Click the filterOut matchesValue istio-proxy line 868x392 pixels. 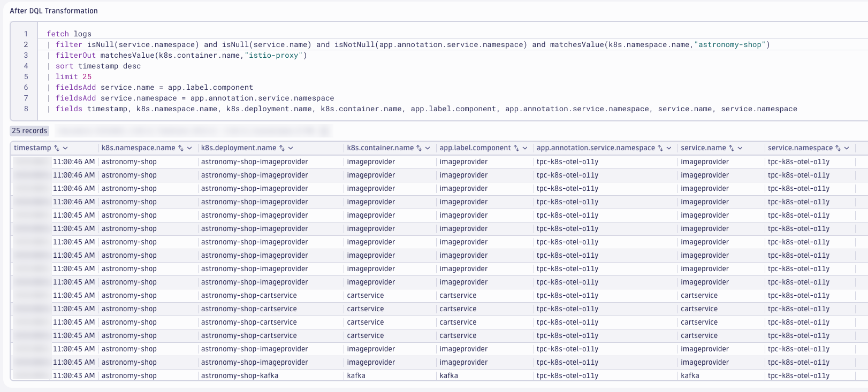[x=177, y=55]
